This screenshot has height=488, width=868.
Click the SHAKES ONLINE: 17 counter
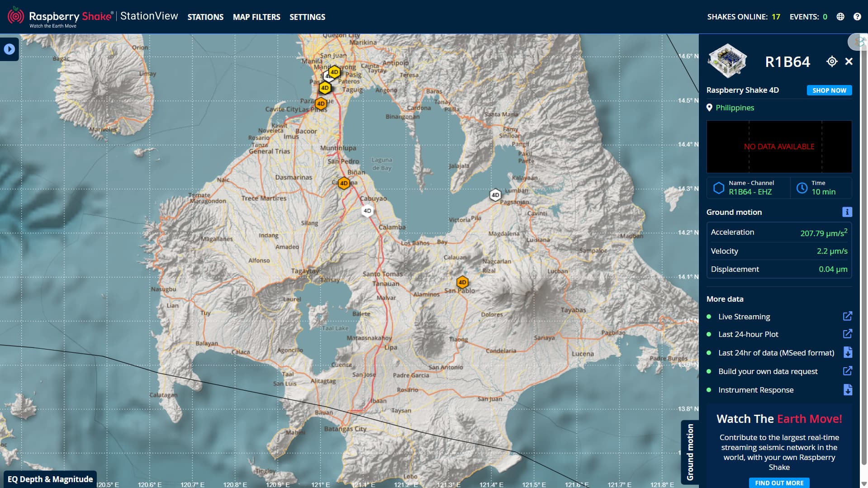click(x=744, y=17)
